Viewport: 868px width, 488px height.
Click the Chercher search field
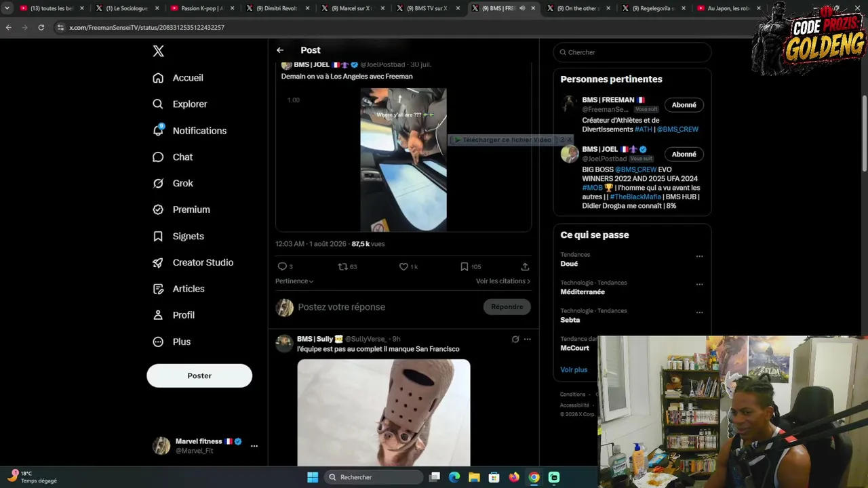632,52
